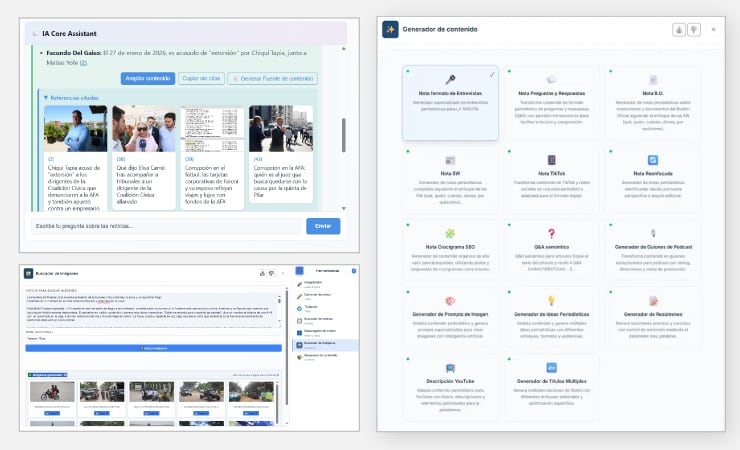Focus the Escribe tu pregunta input field

pos(166,226)
